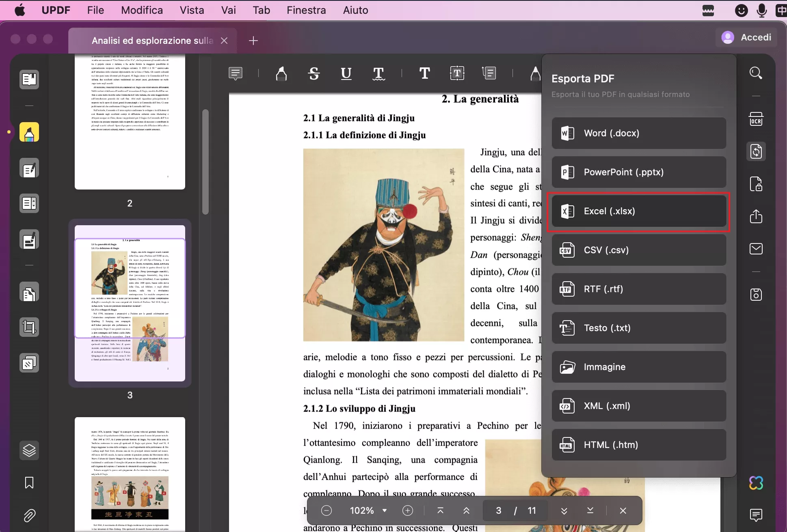Export to Word (.docx)

[639, 133]
